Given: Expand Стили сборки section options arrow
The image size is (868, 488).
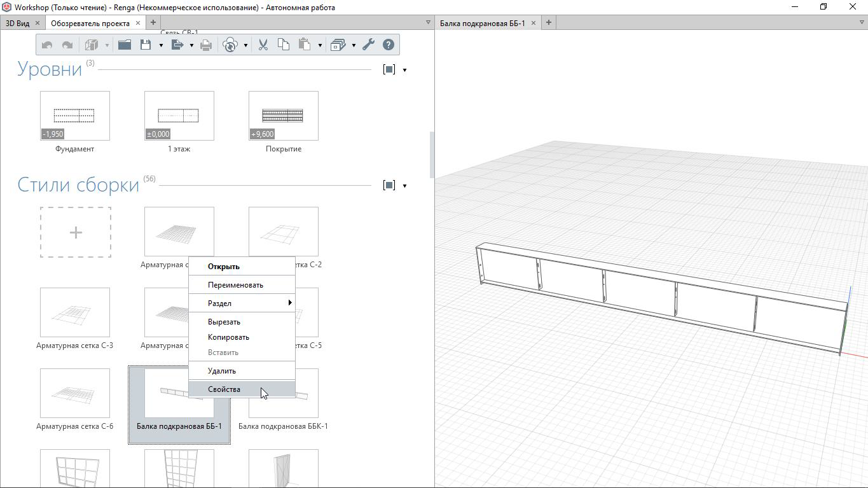Looking at the screenshot, I should pos(404,186).
